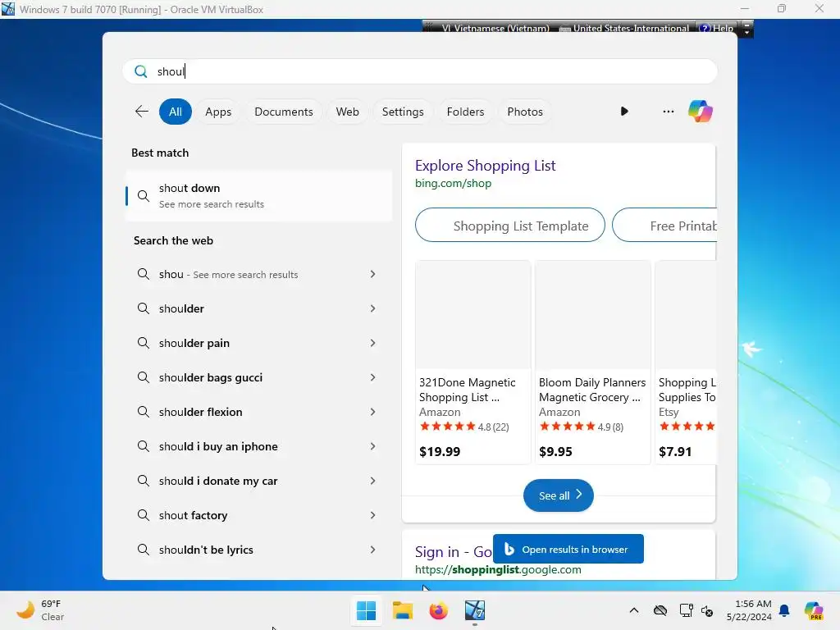Open Bloom Daily Planners product card
This screenshot has width=840, height=630.
click(x=592, y=362)
